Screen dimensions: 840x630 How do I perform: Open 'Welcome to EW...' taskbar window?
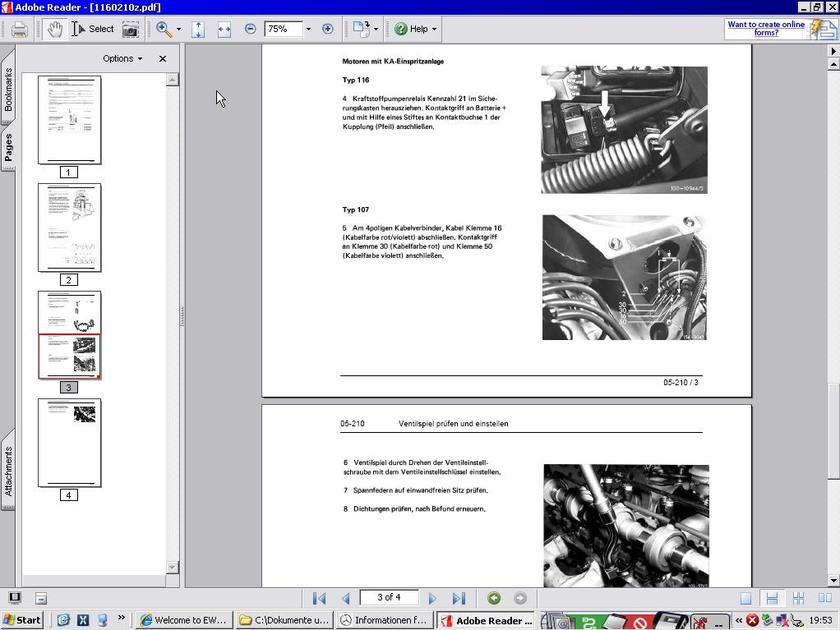click(x=183, y=620)
